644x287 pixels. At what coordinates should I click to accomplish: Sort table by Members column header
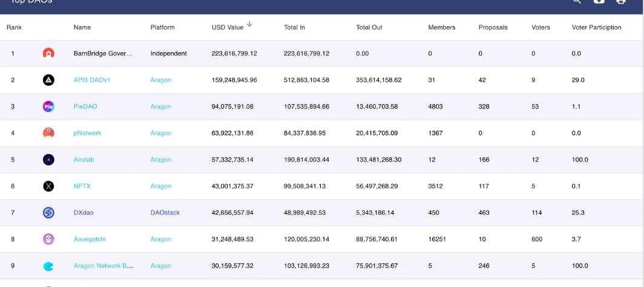(441, 27)
